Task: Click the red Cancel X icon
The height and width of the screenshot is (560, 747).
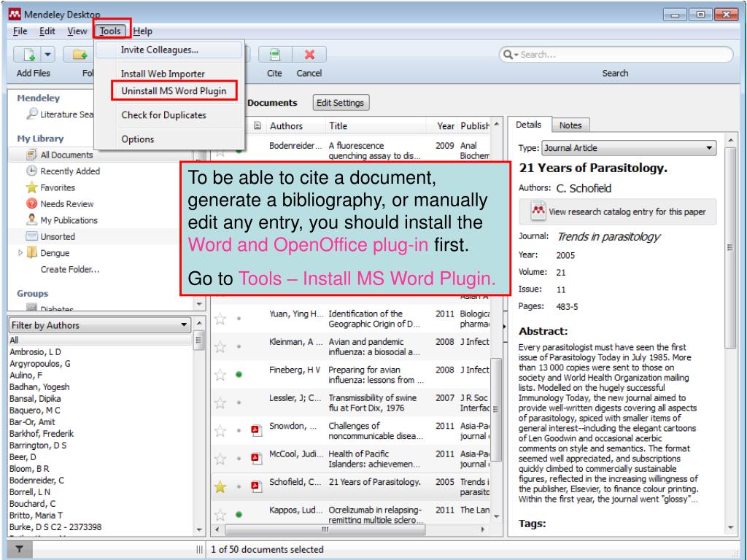Action: tap(309, 55)
